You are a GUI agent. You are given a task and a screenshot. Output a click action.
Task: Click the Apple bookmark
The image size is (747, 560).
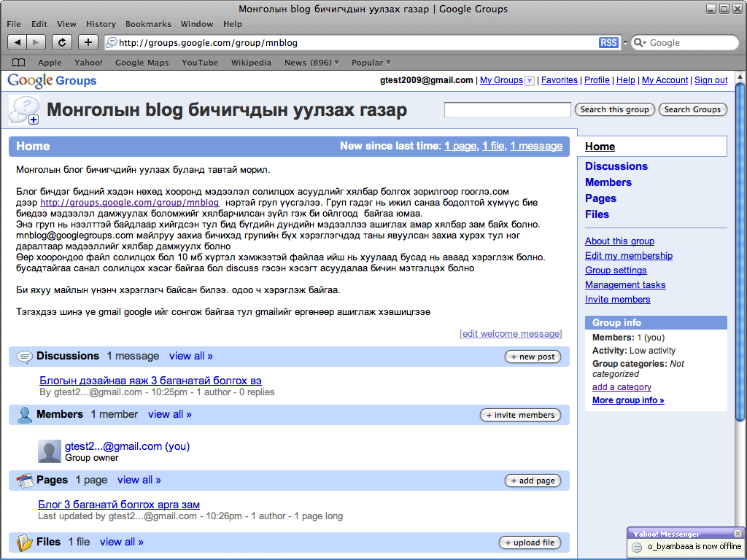(50, 63)
